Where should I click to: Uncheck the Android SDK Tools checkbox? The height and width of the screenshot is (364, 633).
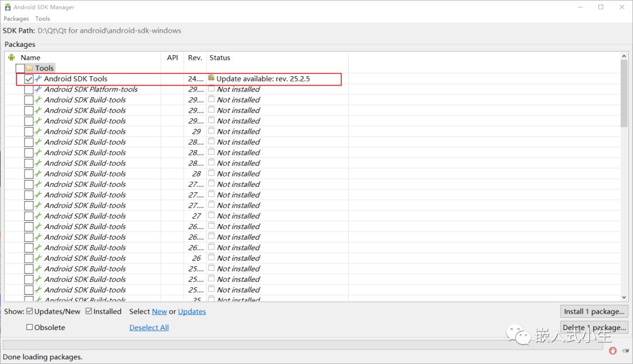point(29,79)
